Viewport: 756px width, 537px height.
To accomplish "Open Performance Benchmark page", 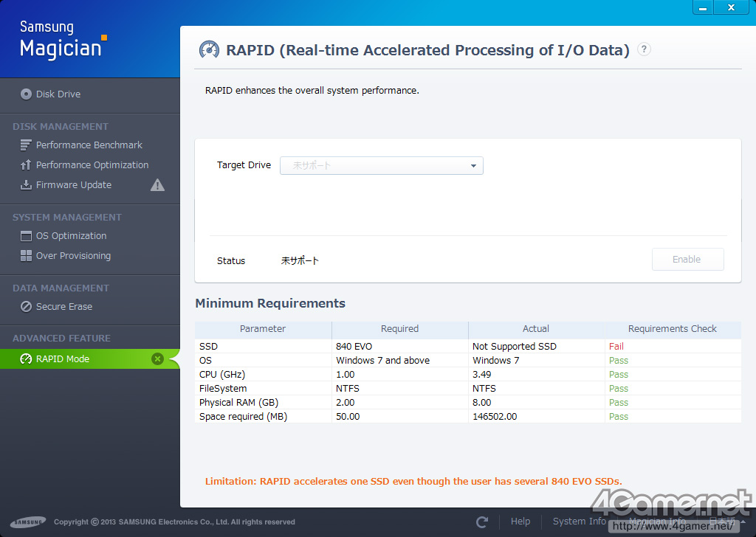I will pos(89,145).
